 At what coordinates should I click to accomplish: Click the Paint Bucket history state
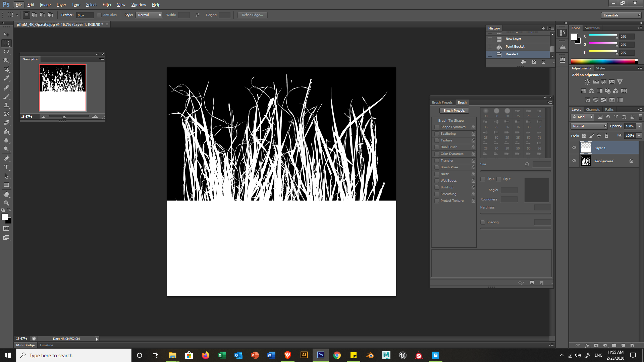click(515, 47)
